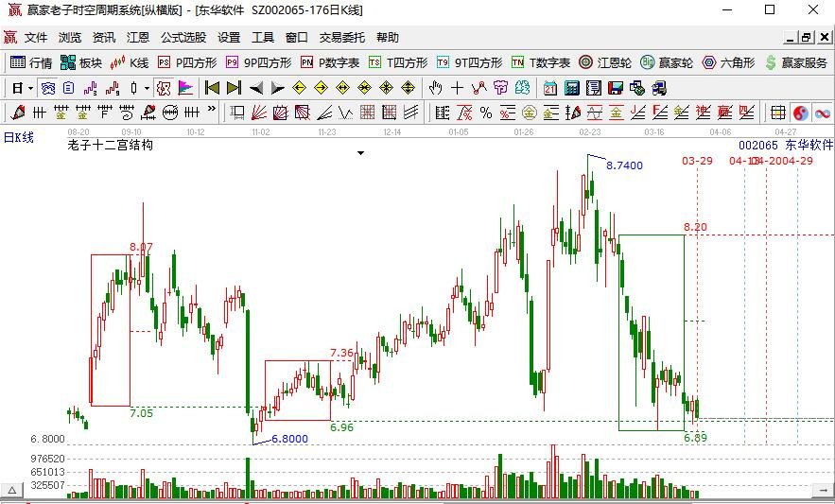Open the 9P四方形 tool
The height and width of the screenshot is (504, 835).
[x=259, y=62]
